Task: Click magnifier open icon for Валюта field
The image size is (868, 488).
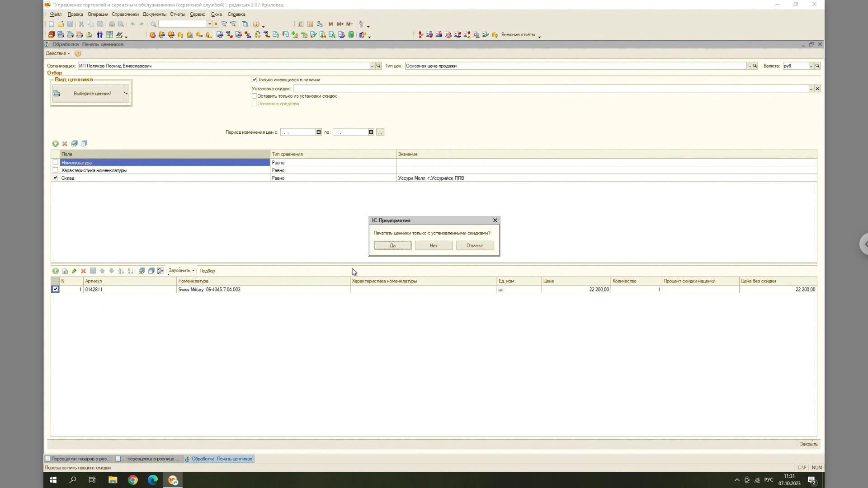Action: 817,66
